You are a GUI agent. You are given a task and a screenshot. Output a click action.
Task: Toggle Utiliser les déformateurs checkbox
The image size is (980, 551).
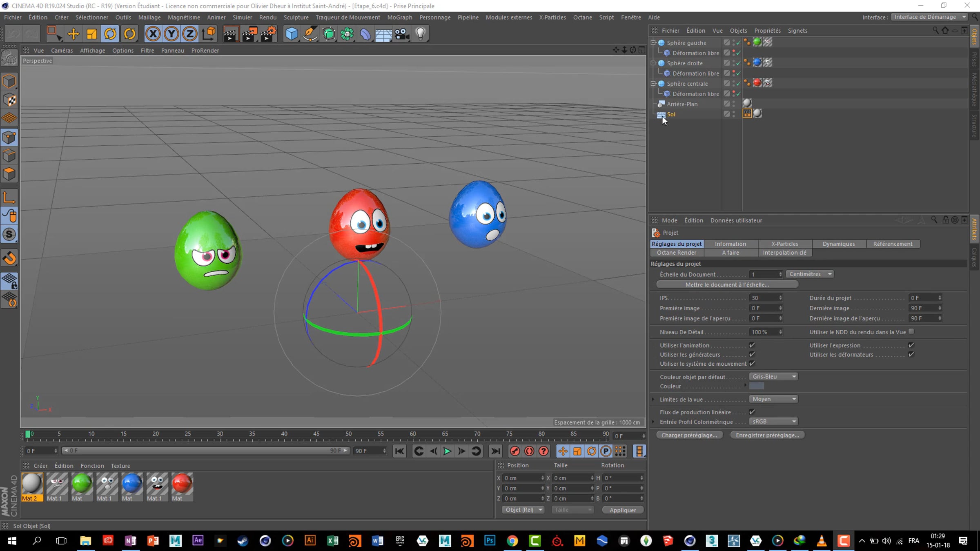click(x=911, y=354)
